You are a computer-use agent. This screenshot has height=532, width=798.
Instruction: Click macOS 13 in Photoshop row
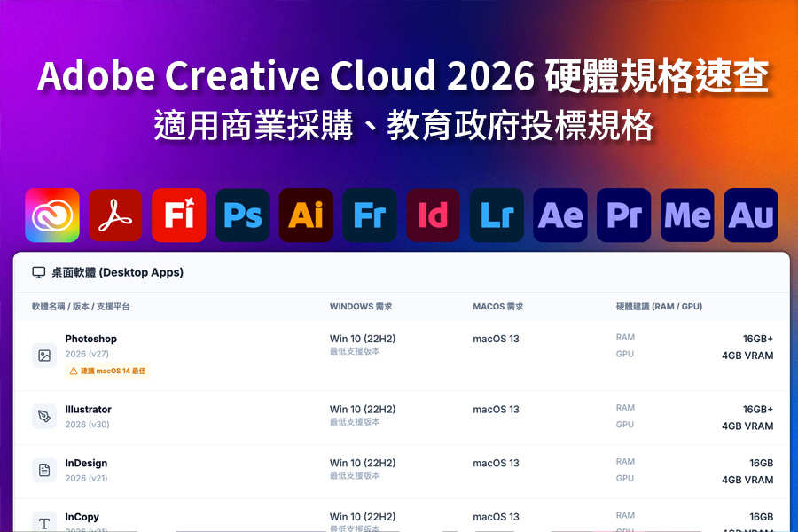[496, 339]
